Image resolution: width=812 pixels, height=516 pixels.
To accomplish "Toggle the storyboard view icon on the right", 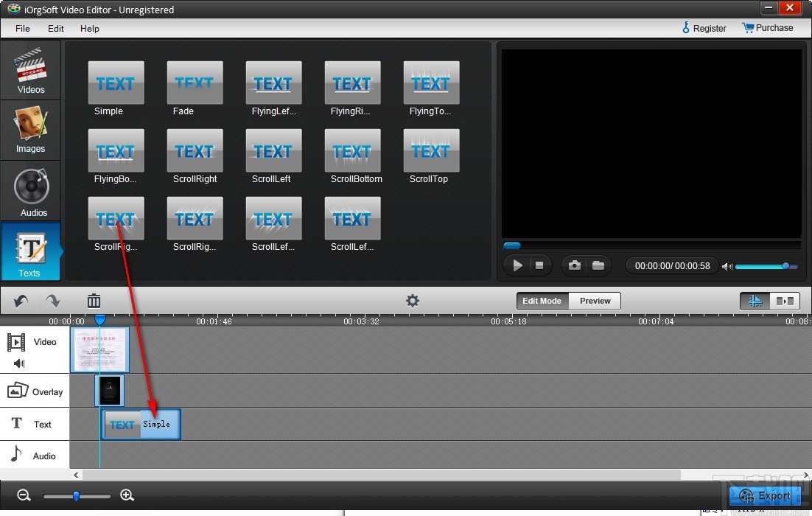I will point(785,301).
